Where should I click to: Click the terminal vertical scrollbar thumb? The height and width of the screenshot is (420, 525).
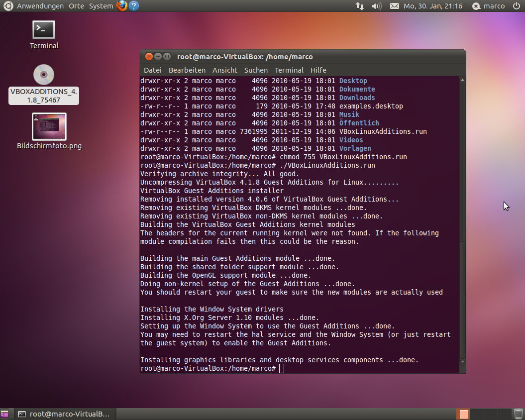(x=462, y=300)
